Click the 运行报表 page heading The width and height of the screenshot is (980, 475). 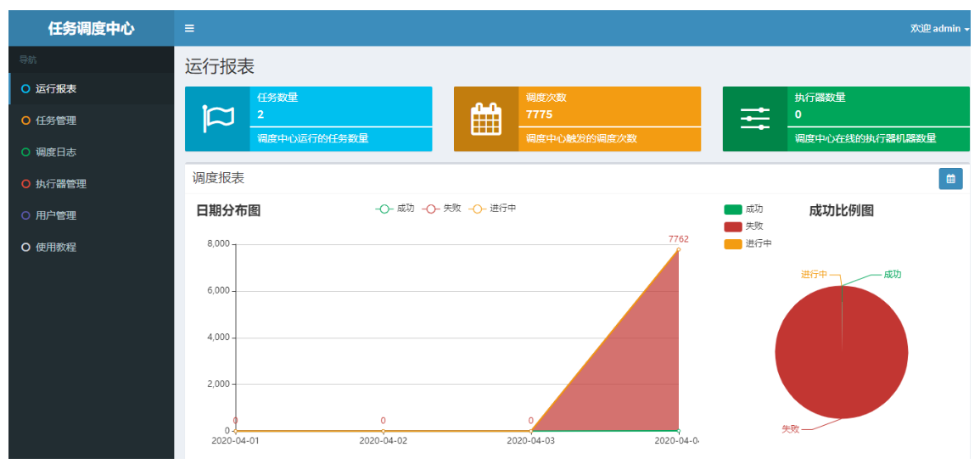pos(220,67)
